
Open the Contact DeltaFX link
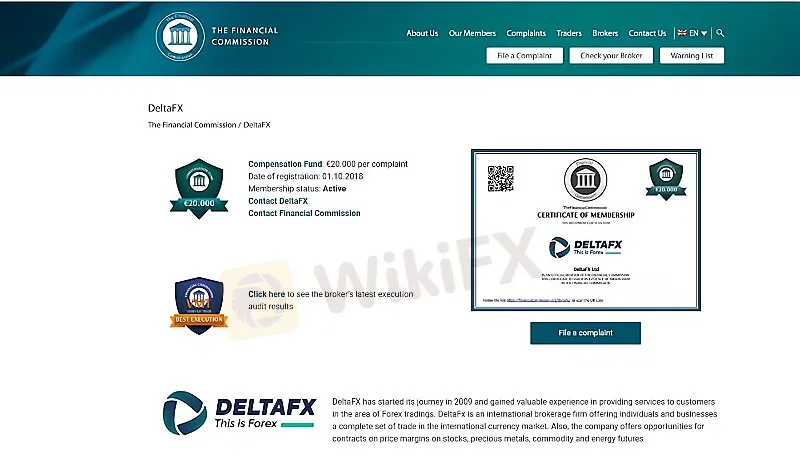click(278, 201)
